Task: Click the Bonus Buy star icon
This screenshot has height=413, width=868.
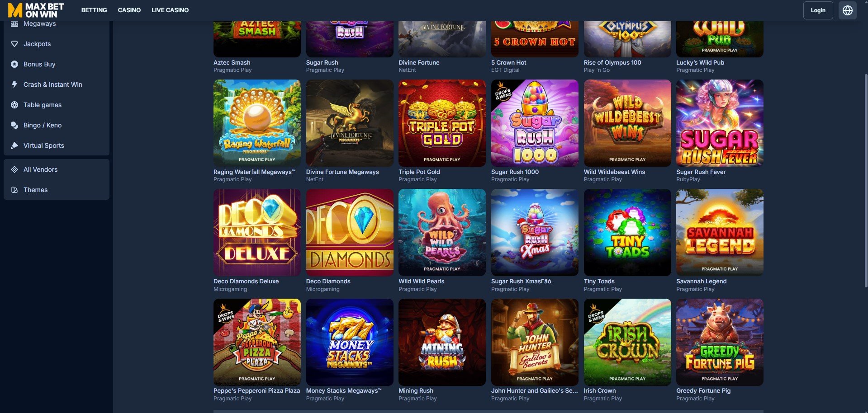Action: click(x=14, y=64)
